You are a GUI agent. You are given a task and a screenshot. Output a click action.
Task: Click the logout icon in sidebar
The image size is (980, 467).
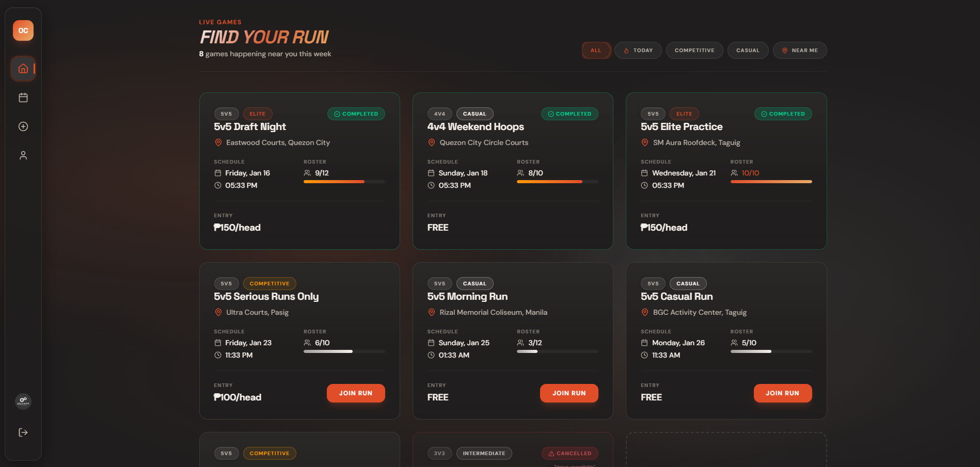[x=23, y=432]
